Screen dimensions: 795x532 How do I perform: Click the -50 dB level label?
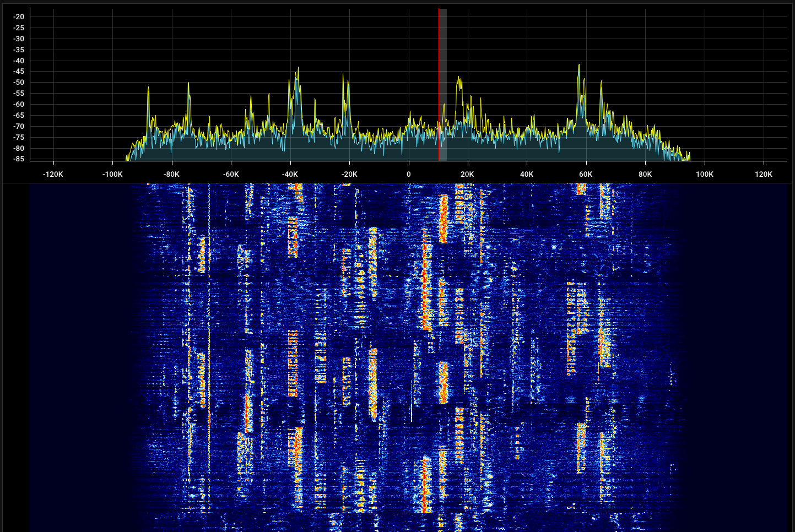click(19, 83)
